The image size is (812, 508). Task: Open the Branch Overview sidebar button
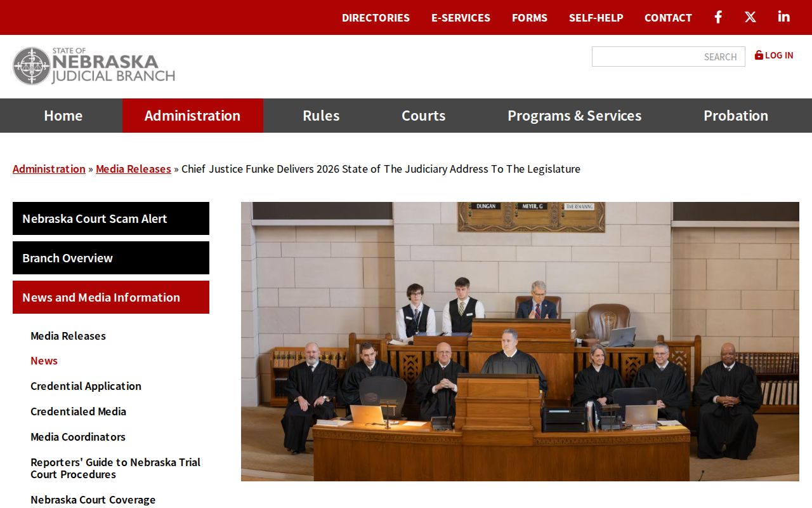point(111,258)
